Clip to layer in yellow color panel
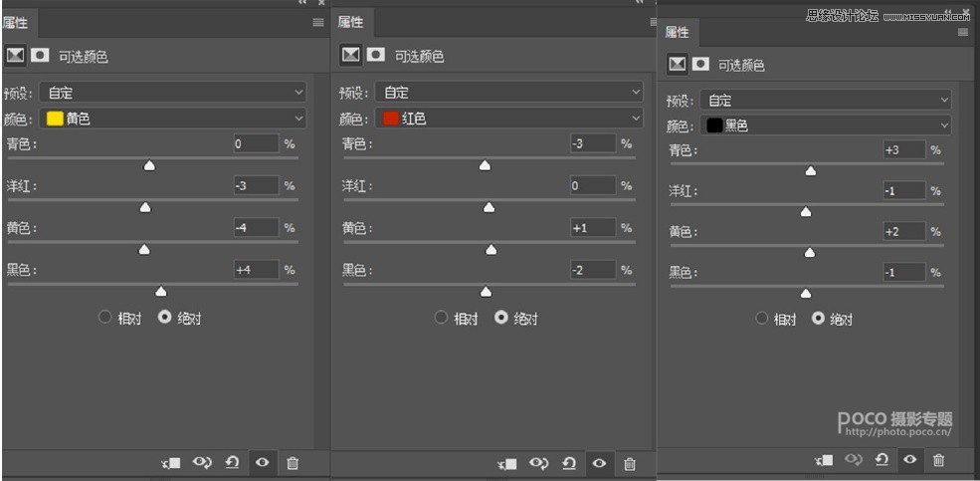The image size is (980, 481). pos(170,463)
